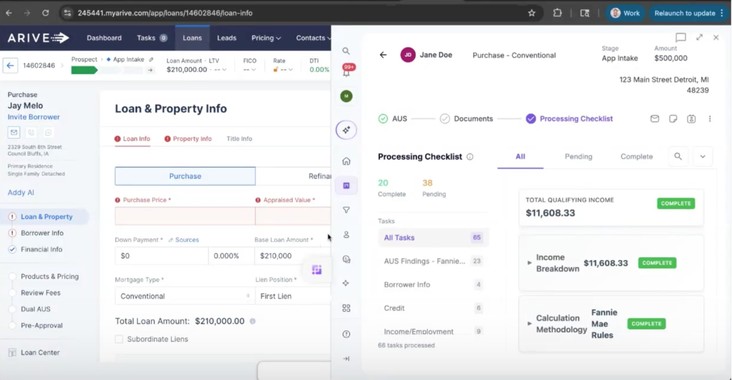Click the Purchase Price input field
Image resolution: width=732 pixels, height=380 pixels.
click(185, 216)
